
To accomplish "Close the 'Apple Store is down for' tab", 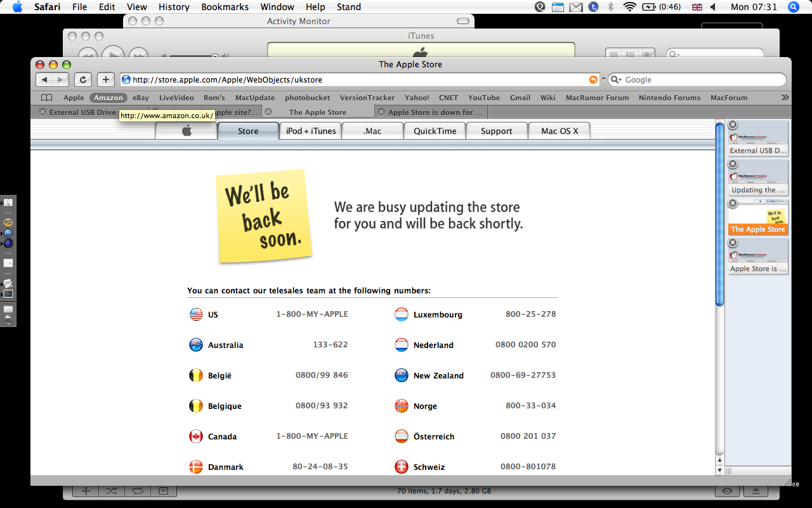I will (x=381, y=112).
